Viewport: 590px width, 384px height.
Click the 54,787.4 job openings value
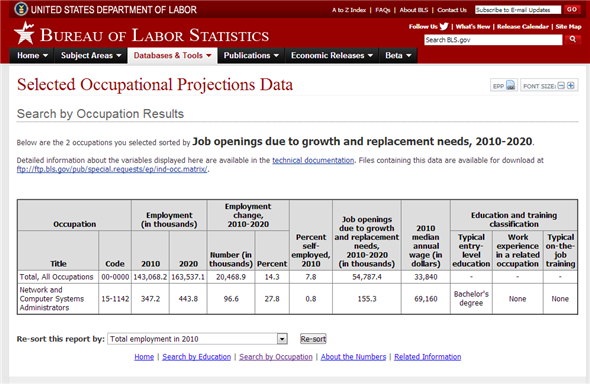366,277
